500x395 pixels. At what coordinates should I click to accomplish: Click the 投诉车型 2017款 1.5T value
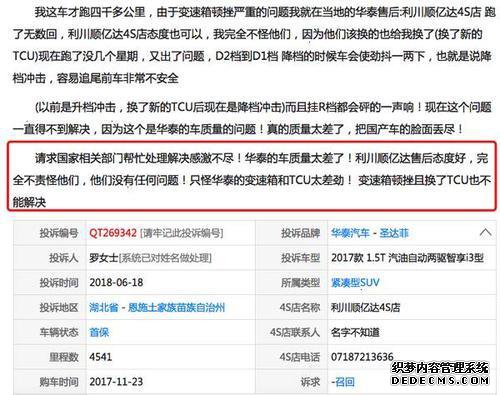pos(407,258)
